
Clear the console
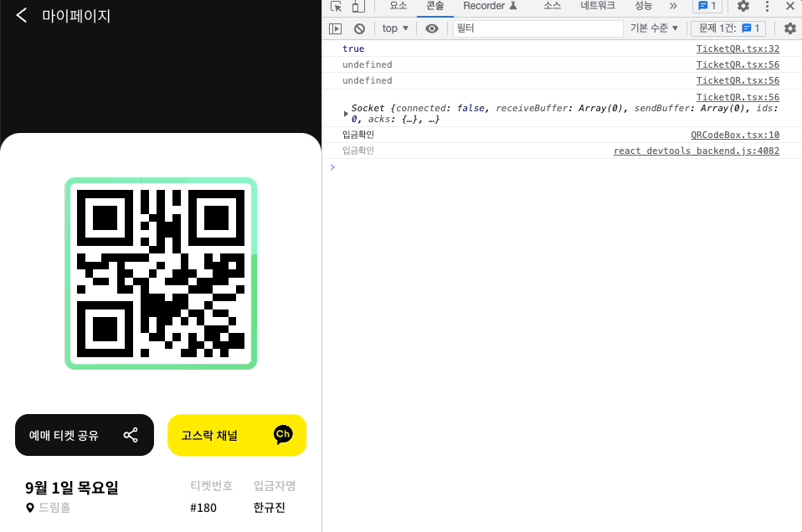360,28
